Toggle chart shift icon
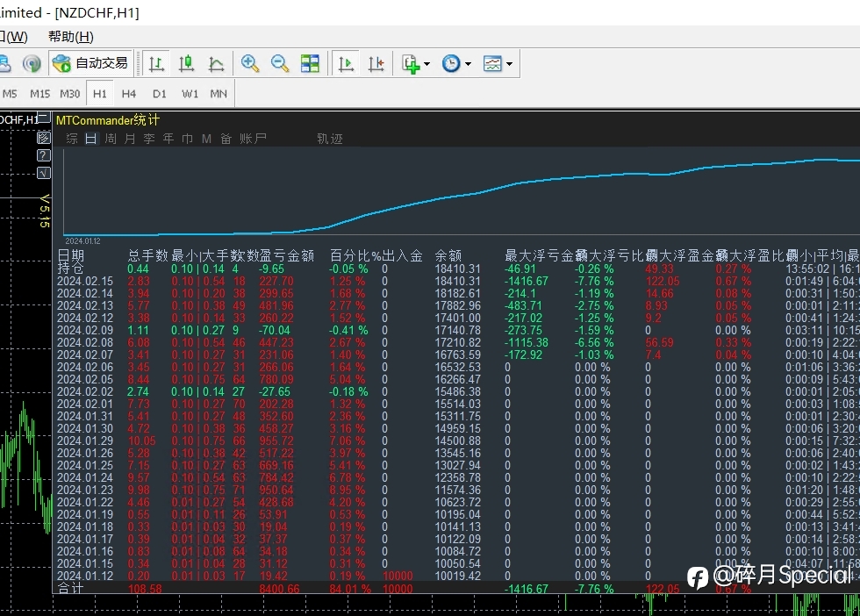The image size is (860, 616). [376, 64]
